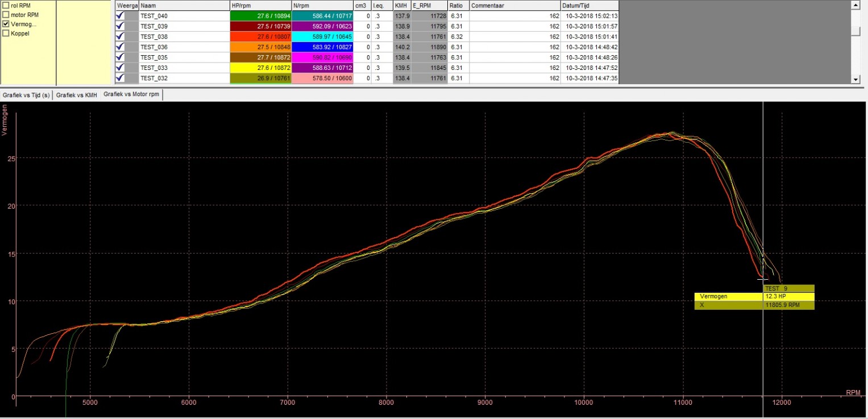This screenshot has height=419, width=868.
Task: Click green HP swatch 27.6 / 10894
Action: (x=260, y=16)
